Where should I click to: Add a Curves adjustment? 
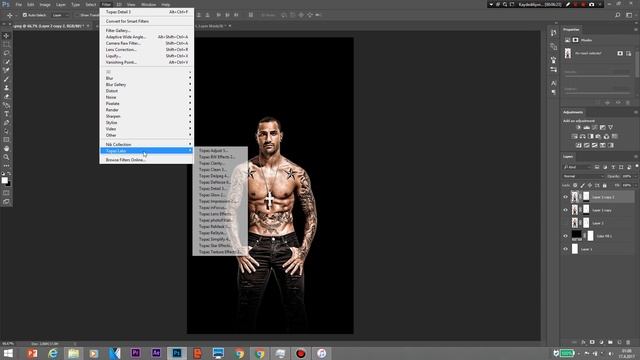pyautogui.click(x=595, y=127)
